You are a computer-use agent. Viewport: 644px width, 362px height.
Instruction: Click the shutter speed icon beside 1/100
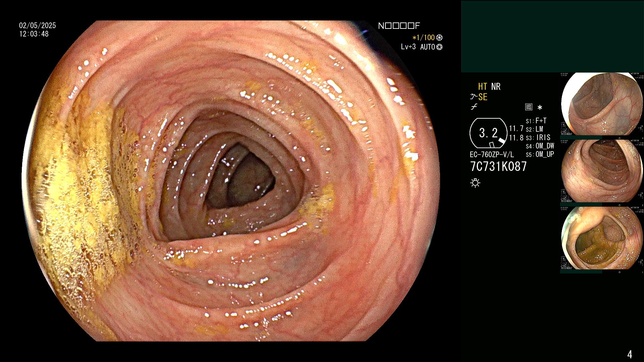(439, 38)
